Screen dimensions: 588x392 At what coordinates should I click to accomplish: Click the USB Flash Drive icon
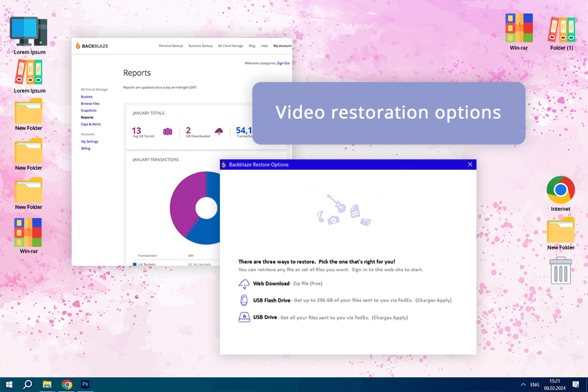(244, 300)
